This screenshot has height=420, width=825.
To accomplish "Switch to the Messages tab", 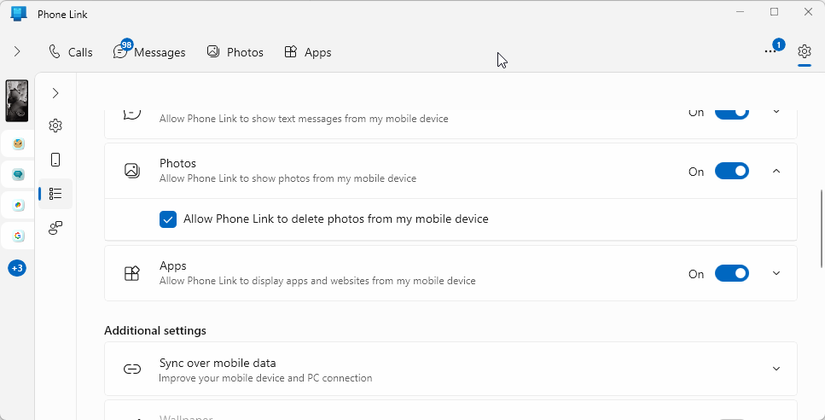I will tap(150, 52).
